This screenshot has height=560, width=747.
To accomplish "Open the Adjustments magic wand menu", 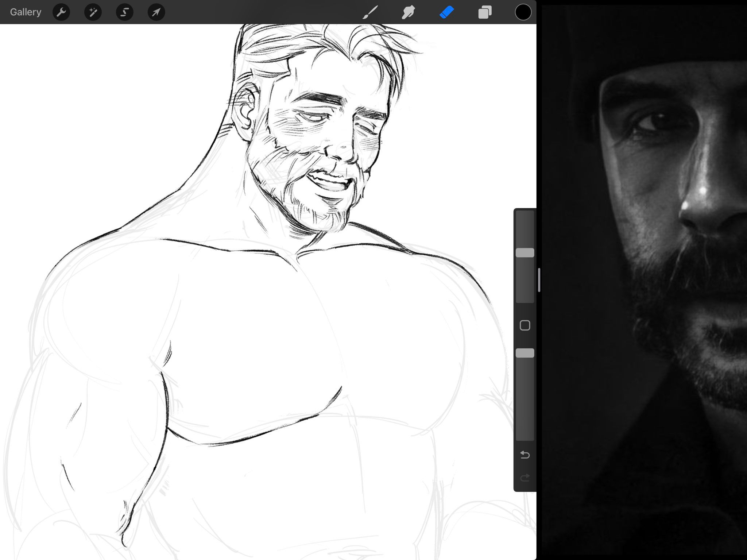I will click(x=93, y=12).
